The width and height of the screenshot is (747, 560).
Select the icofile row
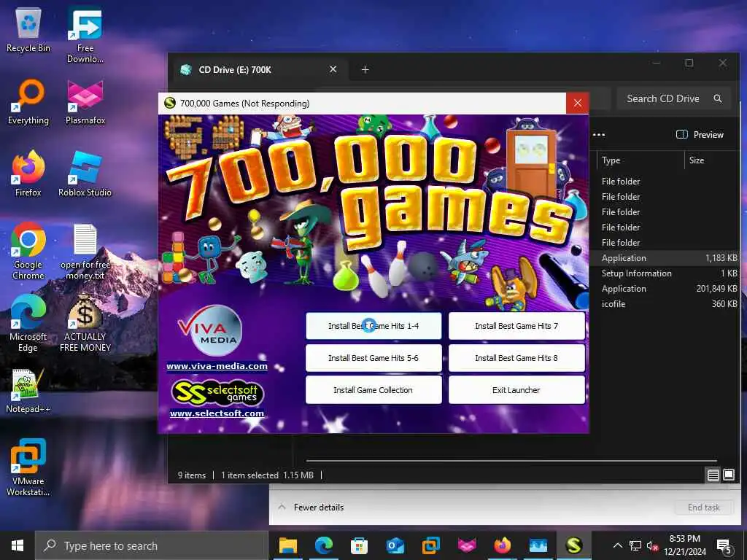tap(667, 304)
